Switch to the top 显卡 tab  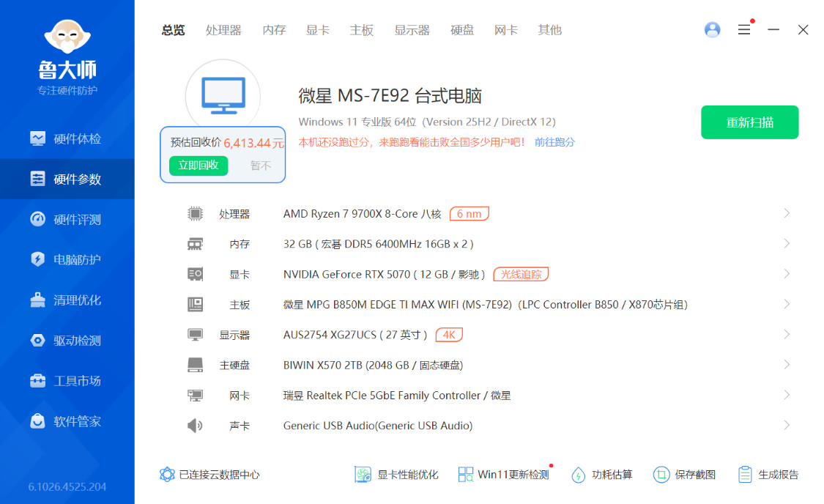pos(318,30)
